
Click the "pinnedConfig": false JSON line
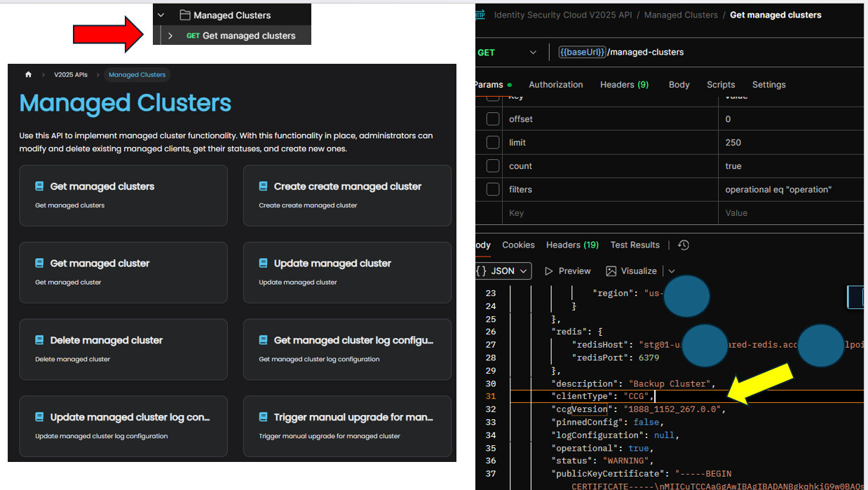(x=606, y=422)
